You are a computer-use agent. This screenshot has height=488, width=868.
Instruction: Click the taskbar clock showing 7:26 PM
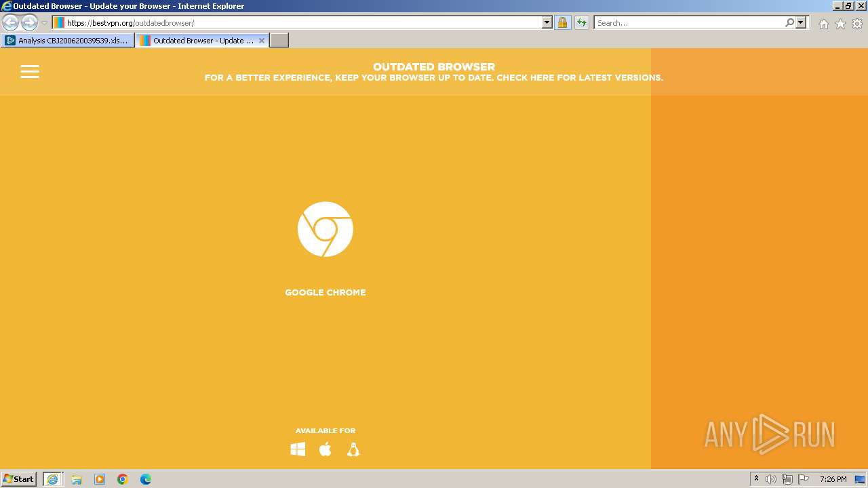point(833,479)
